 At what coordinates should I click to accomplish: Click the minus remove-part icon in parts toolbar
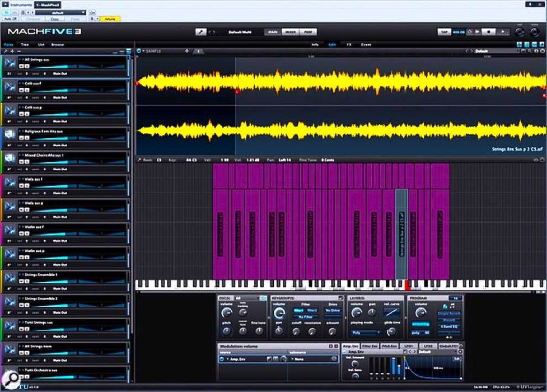coord(19,52)
